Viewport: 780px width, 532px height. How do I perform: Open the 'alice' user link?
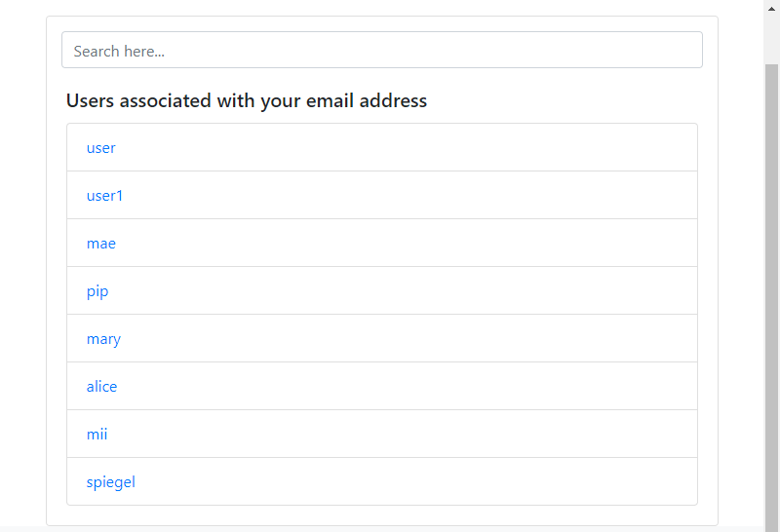tap(101, 387)
